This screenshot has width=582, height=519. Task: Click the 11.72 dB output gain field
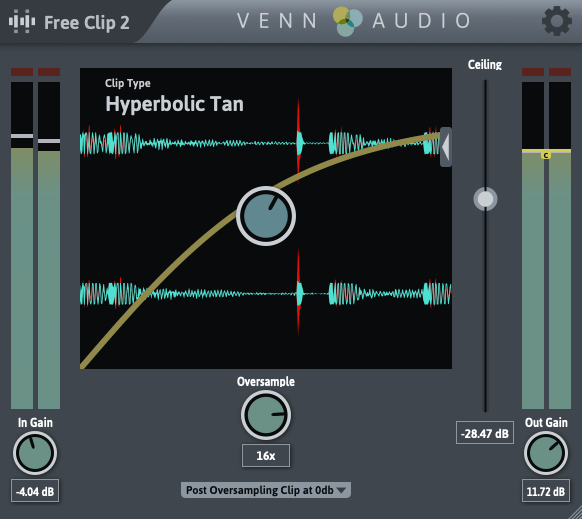coord(546,491)
